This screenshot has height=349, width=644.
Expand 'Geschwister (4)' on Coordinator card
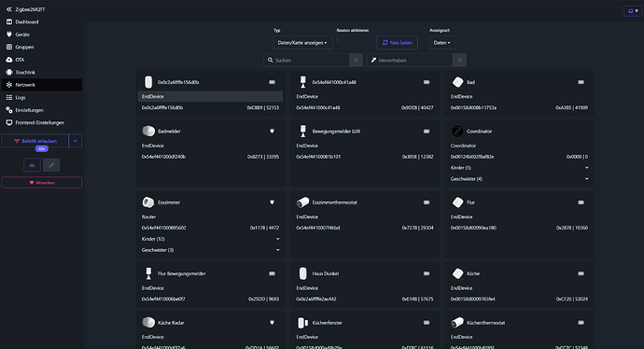(x=519, y=178)
